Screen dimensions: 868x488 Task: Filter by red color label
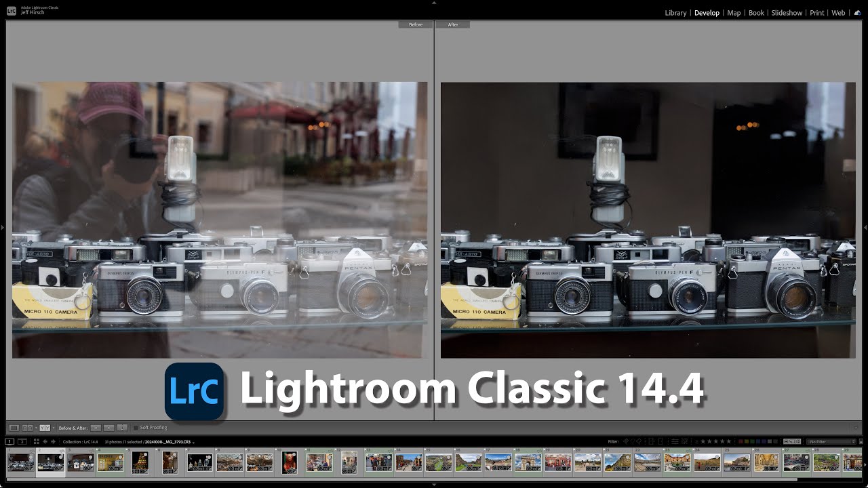click(741, 442)
